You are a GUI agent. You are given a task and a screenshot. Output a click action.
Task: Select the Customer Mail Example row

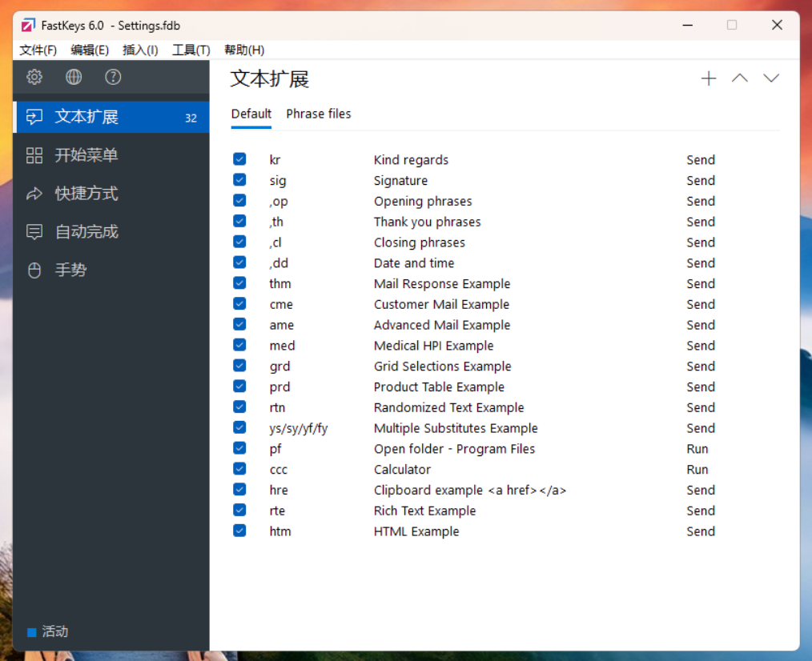pos(505,304)
